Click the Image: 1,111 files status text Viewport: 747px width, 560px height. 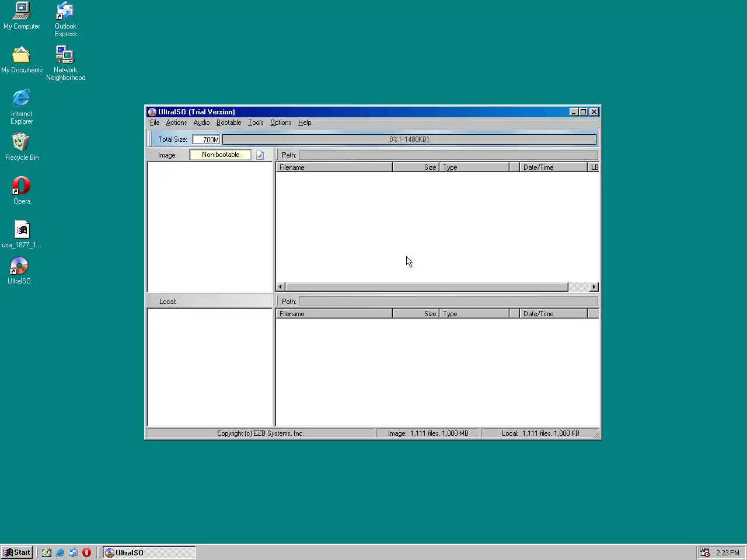pos(428,433)
